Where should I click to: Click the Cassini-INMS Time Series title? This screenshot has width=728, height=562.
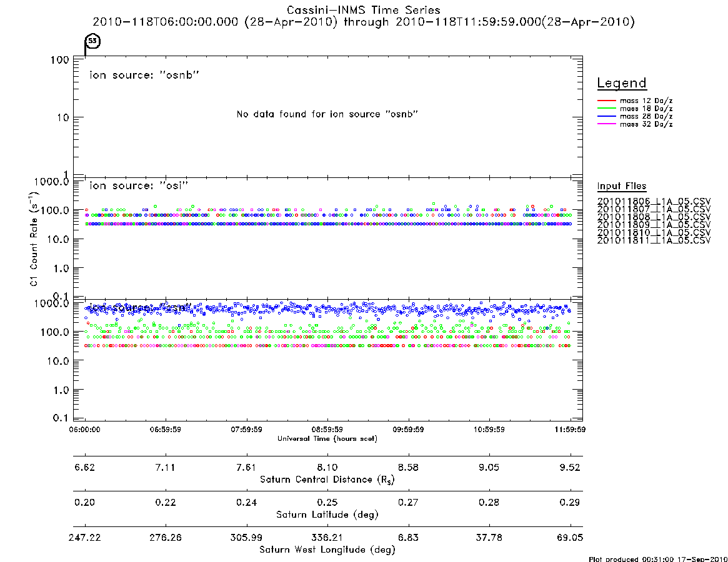[x=364, y=10]
